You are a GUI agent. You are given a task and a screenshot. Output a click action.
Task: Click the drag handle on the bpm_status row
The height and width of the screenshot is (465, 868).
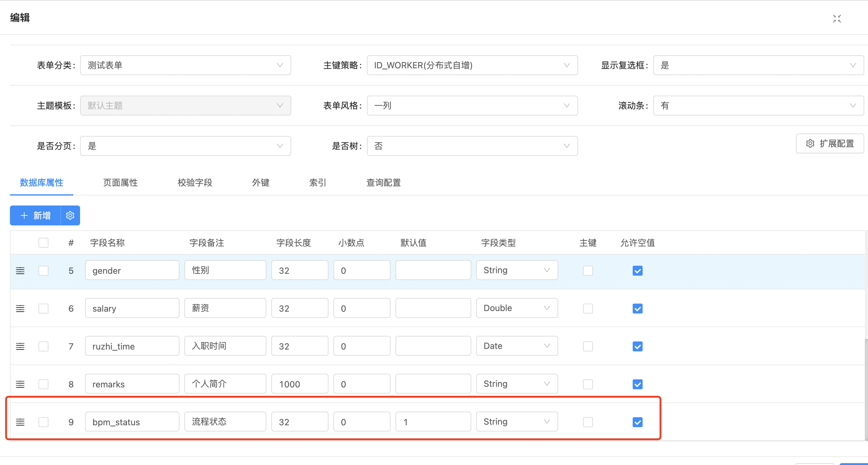(20, 422)
